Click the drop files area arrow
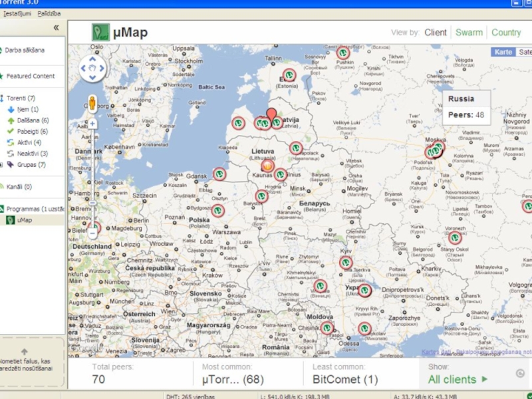This screenshot has width=532, height=399. (x=25, y=352)
